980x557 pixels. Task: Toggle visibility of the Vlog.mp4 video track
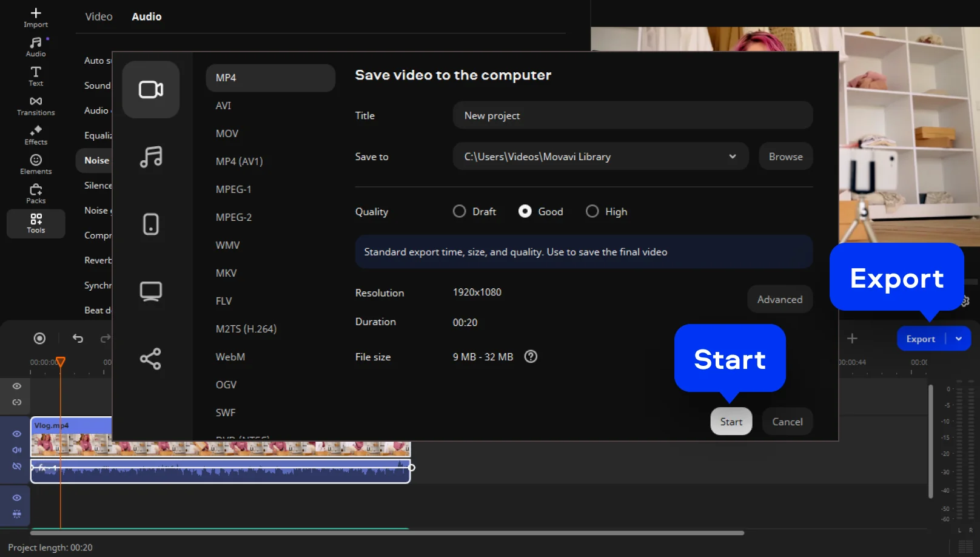(x=17, y=434)
